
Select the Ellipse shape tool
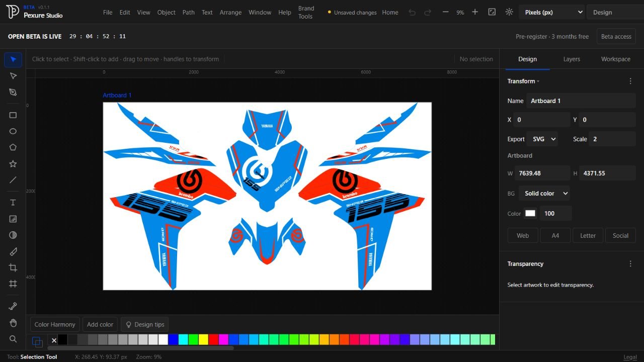(13, 131)
